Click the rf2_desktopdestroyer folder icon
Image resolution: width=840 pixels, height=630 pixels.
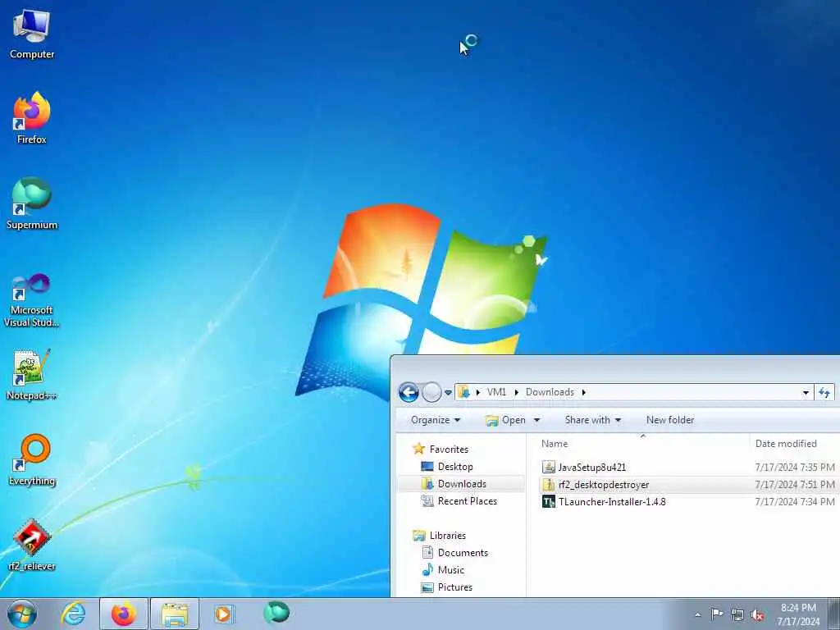coord(549,484)
